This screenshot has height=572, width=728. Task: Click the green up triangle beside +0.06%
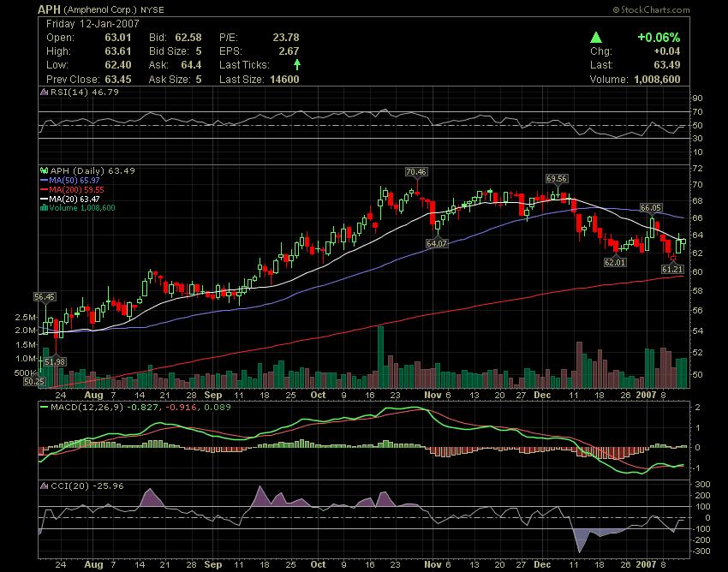coord(596,38)
